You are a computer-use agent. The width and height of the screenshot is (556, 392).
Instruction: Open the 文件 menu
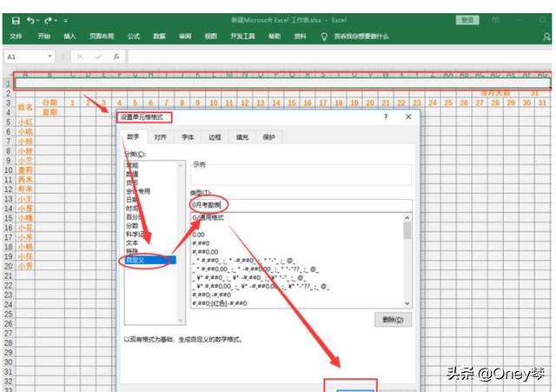pos(16,37)
